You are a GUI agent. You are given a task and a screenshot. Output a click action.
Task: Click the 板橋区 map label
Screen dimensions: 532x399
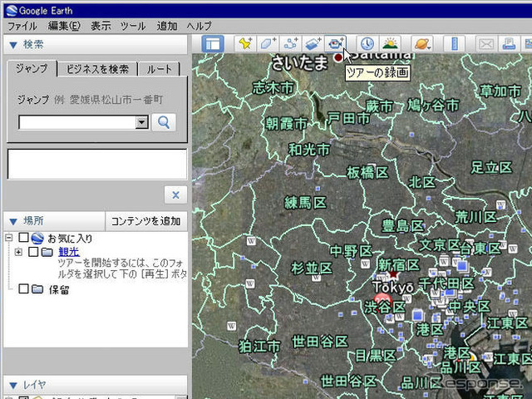point(367,173)
